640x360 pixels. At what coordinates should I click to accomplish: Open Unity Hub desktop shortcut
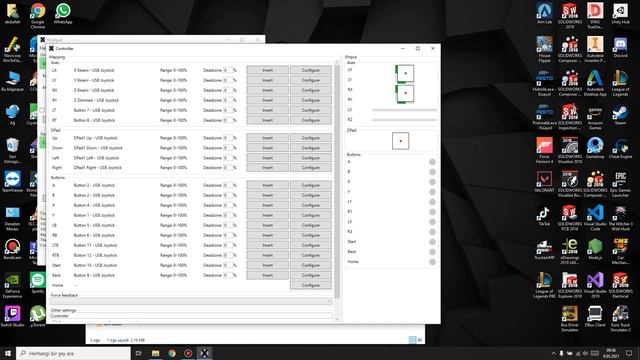(620, 13)
